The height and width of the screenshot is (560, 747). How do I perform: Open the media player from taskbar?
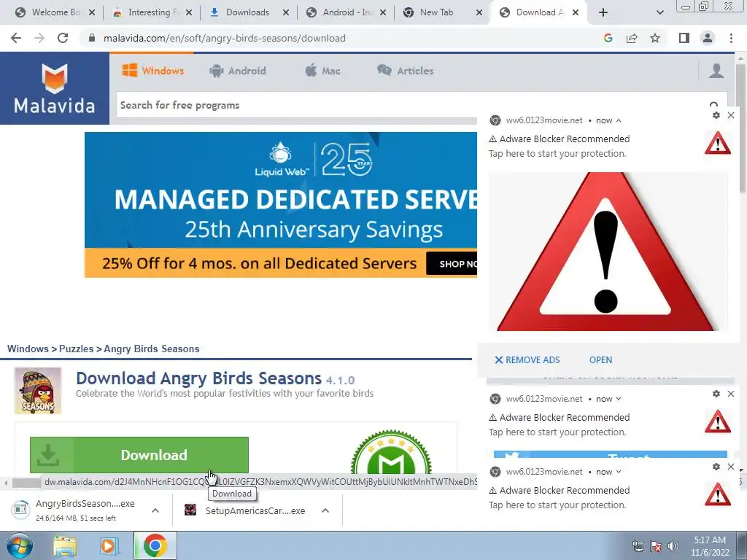point(109,545)
